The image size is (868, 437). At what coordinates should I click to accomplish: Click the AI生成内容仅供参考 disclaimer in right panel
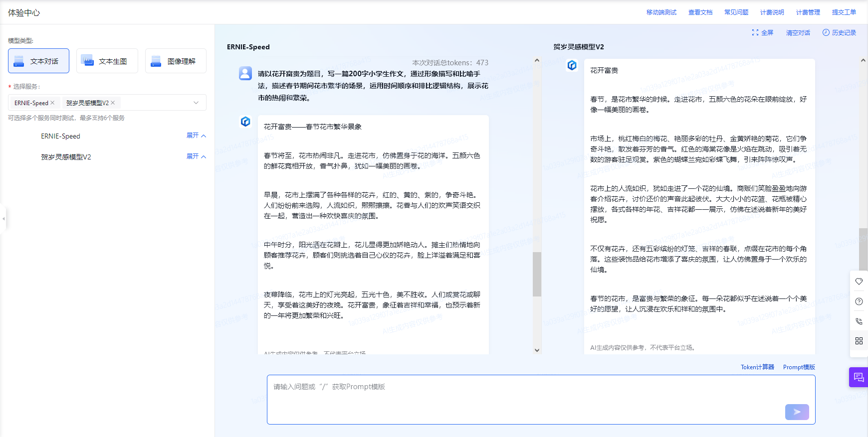pyautogui.click(x=643, y=348)
